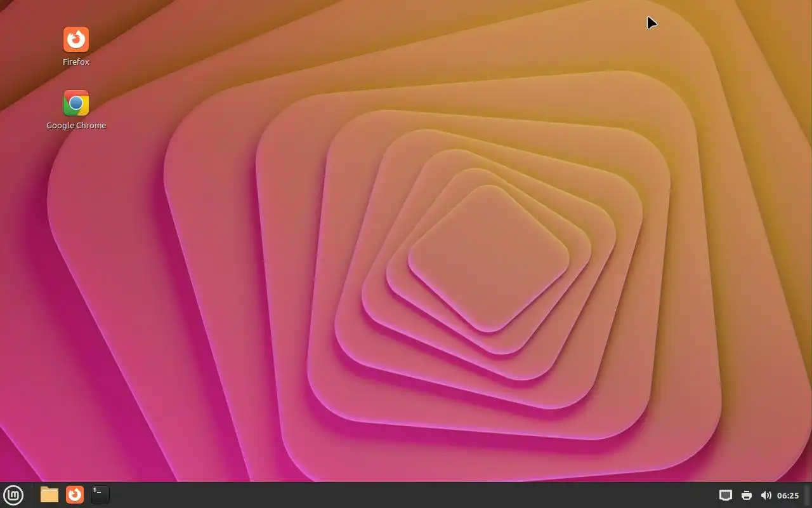Image resolution: width=812 pixels, height=508 pixels.
Task: Open the Terminal from the panel
Action: coord(100,495)
